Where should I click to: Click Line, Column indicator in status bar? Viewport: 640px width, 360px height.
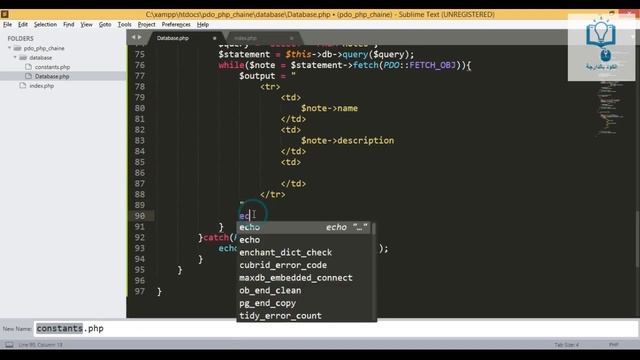40,345
